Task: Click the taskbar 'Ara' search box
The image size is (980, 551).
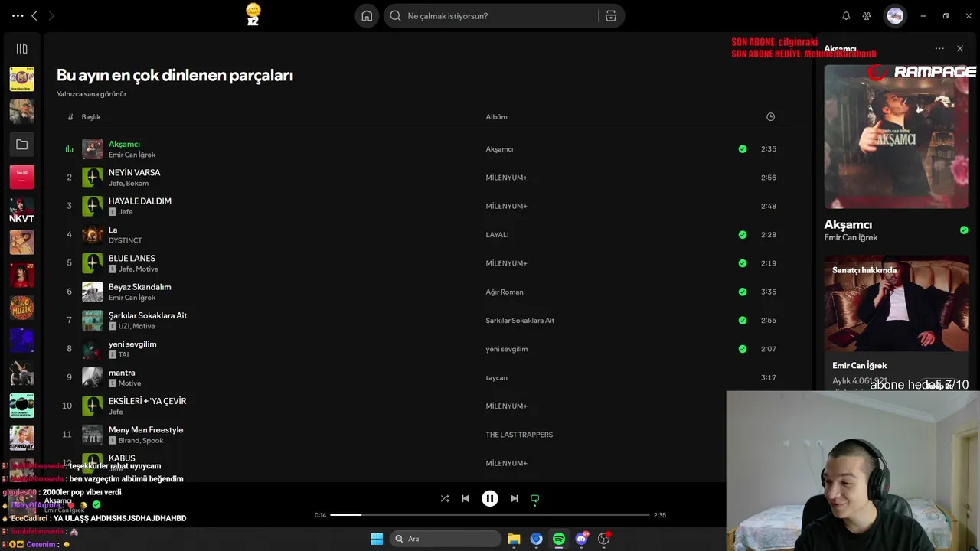Action: tap(446, 539)
